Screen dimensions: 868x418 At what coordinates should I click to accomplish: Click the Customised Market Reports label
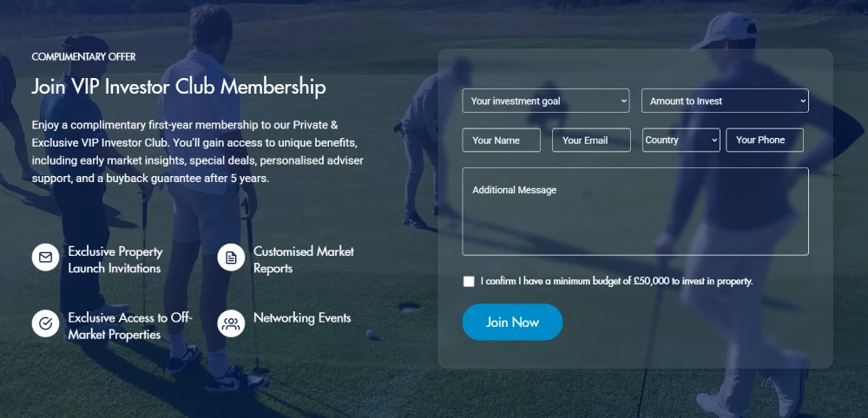point(304,260)
